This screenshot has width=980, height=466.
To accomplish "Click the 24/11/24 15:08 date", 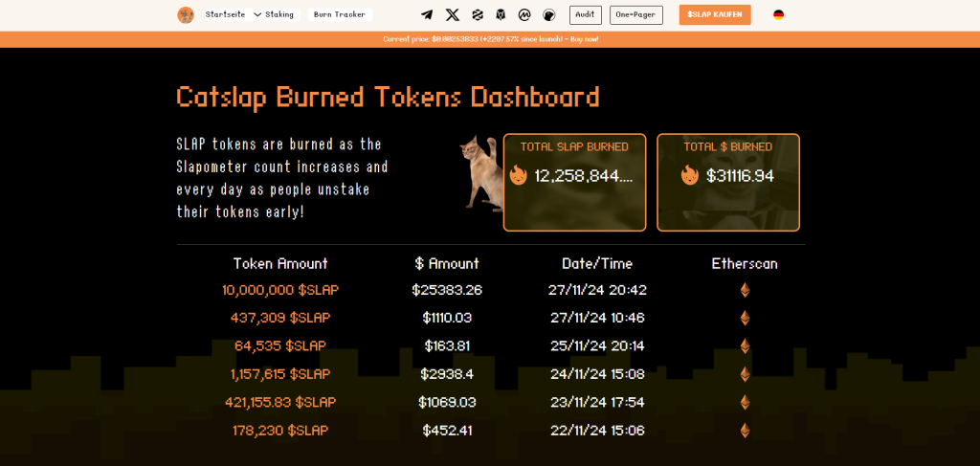I will tap(598, 374).
